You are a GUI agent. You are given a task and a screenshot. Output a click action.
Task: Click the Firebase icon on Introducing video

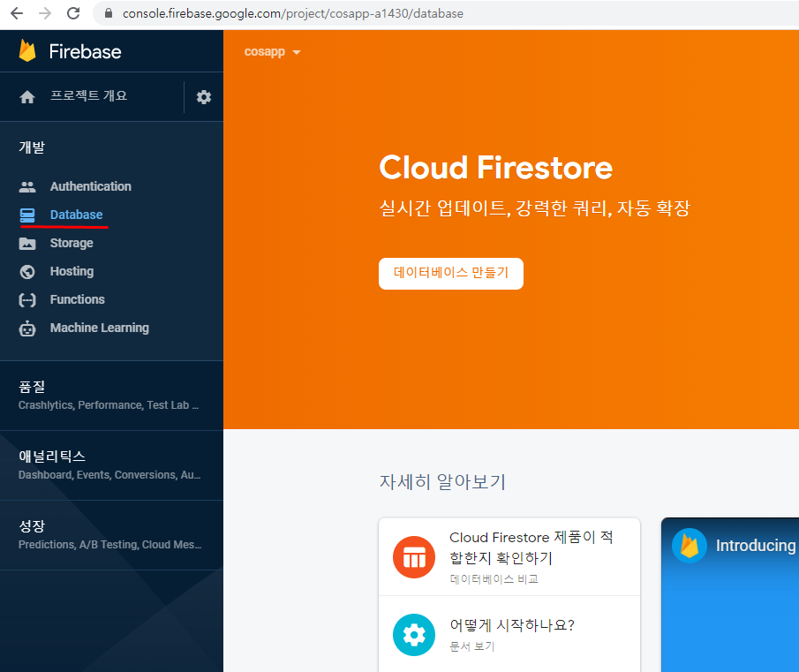(690, 546)
